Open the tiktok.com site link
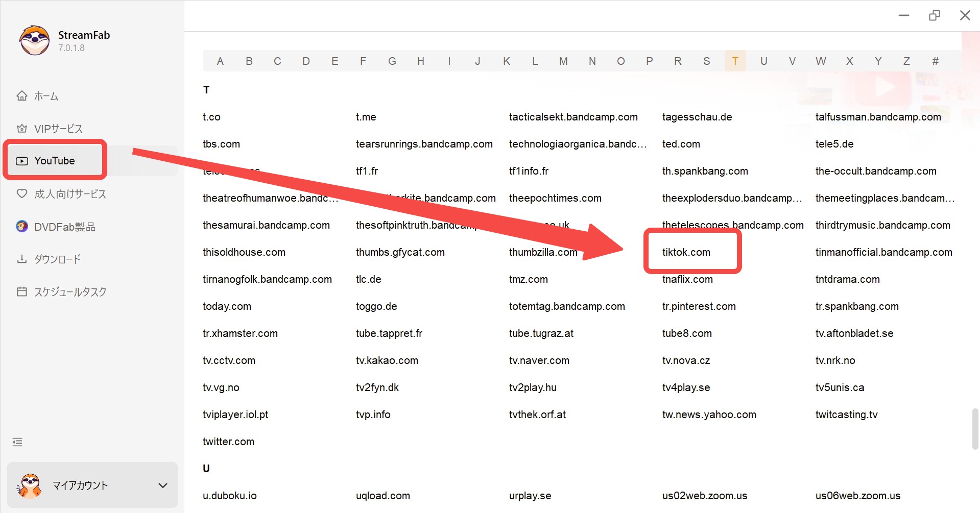Viewport: 980px width, 513px height. tap(686, 252)
